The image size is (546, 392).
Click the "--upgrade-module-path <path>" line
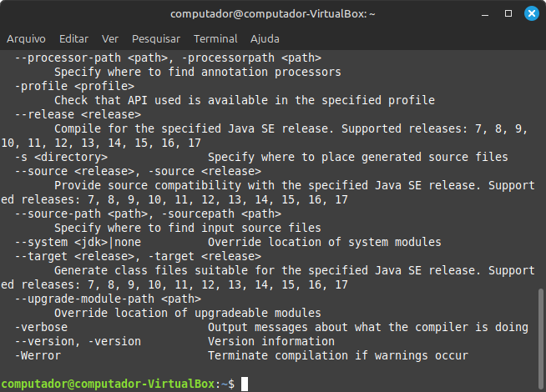pos(108,299)
